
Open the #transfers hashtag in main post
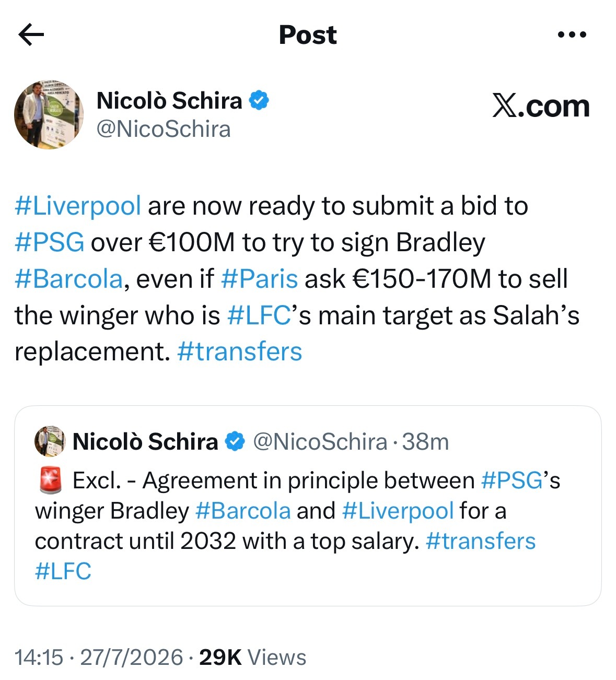click(x=240, y=351)
